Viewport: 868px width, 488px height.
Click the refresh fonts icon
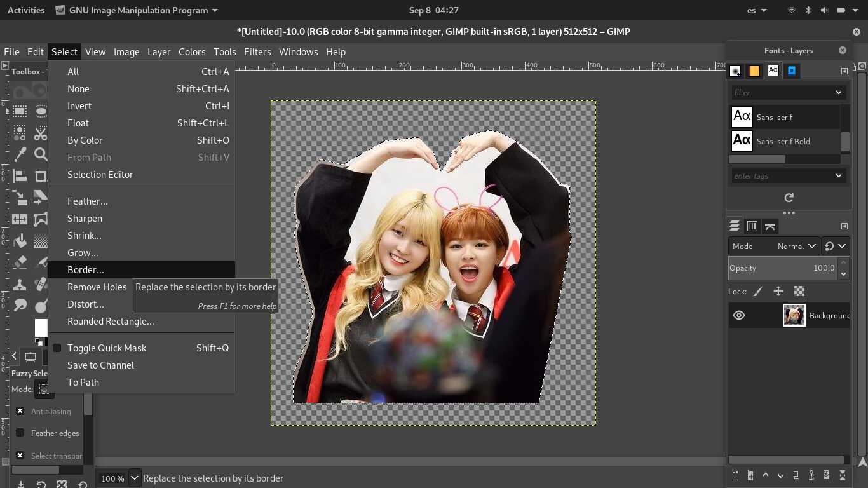click(x=789, y=198)
